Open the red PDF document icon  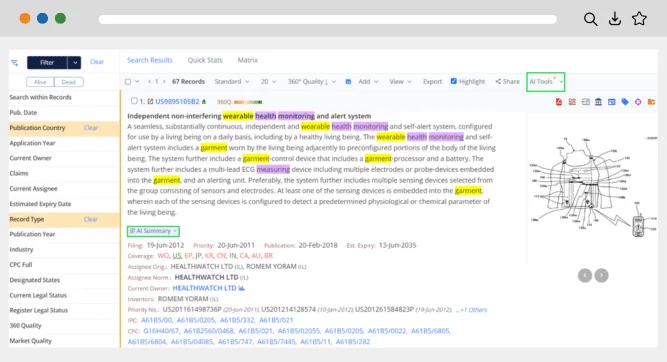(x=559, y=102)
